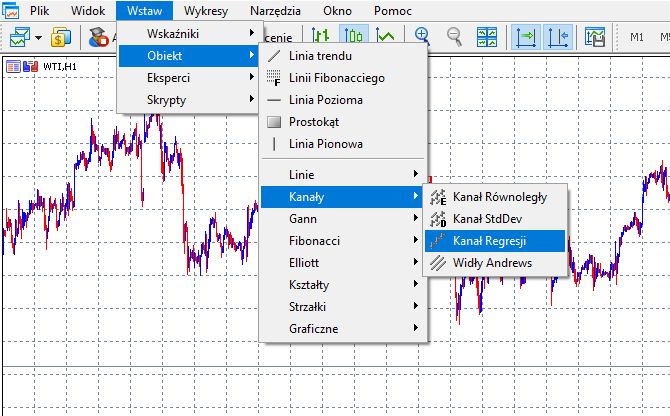The image size is (670, 416).
Task: Tile chart windows icon
Action: (487, 37)
